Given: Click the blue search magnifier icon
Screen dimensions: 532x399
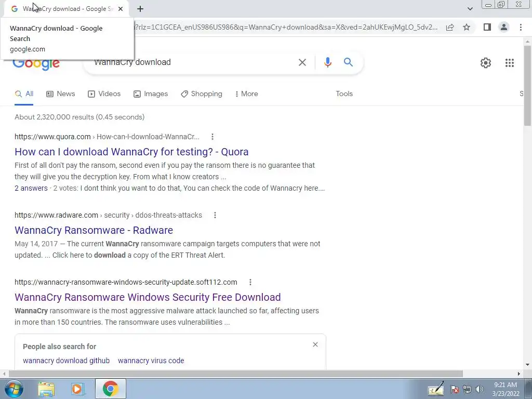Looking at the screenshot, I should pos(348,62).
